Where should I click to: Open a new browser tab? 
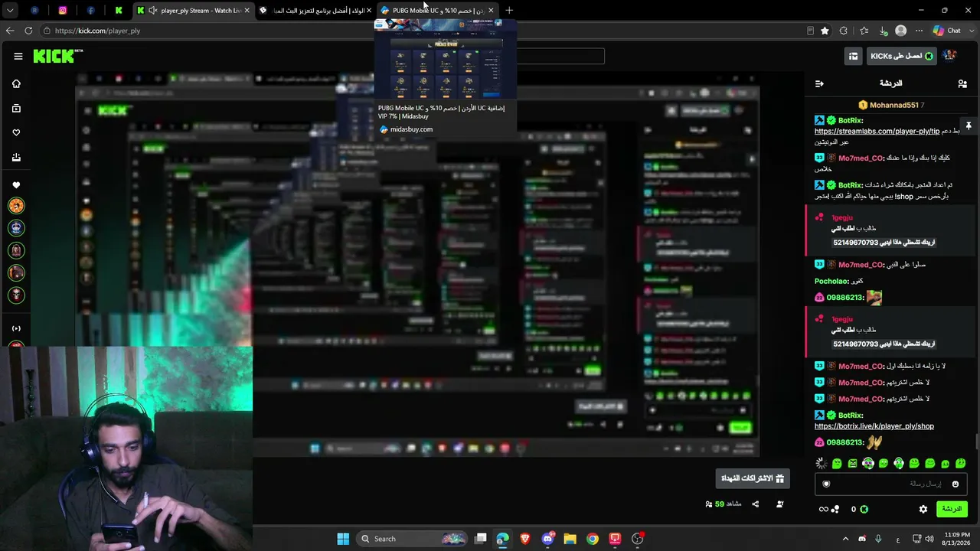pos(509,11)
